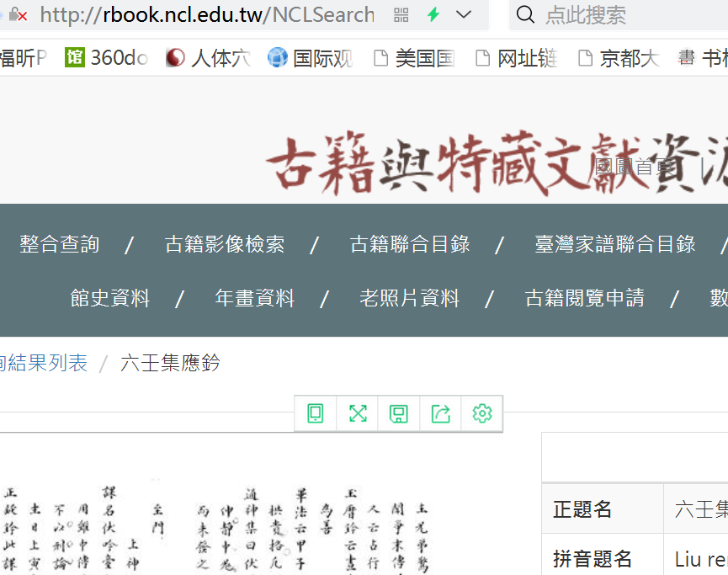
Task: Click the 古籍閱覽申請 navigation item
Action: pos(584,298)
